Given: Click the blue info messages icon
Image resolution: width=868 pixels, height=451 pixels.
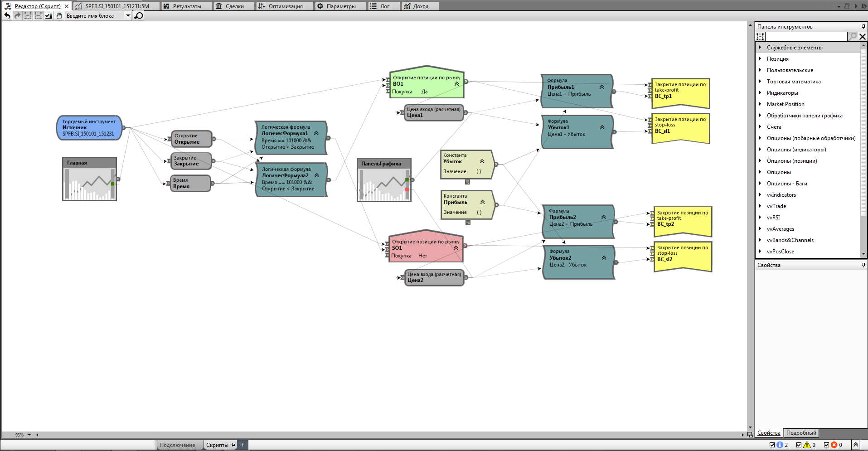Looking at the screenshot, I should (x=780, y=445).
